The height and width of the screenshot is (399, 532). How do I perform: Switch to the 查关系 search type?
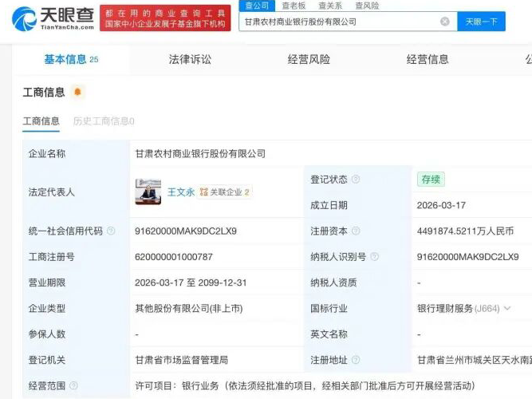(330, 6)
